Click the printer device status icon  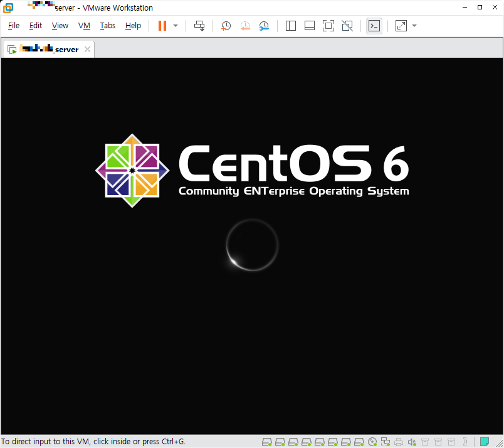(399, 442)
